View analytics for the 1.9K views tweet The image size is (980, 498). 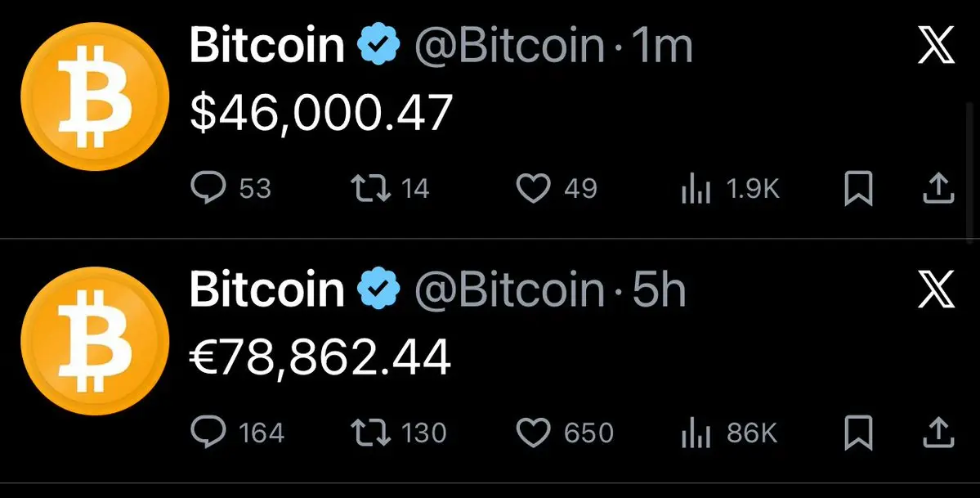[x=694, y=191]
